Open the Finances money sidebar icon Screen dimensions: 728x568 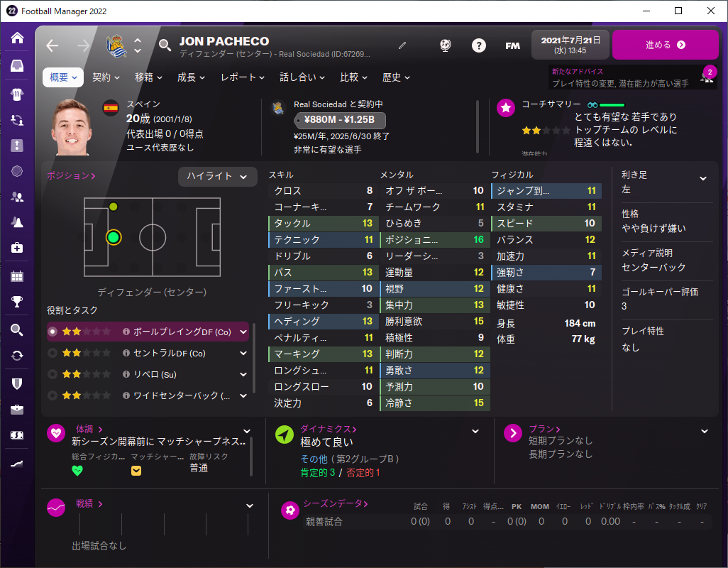[x=17, y=435]
